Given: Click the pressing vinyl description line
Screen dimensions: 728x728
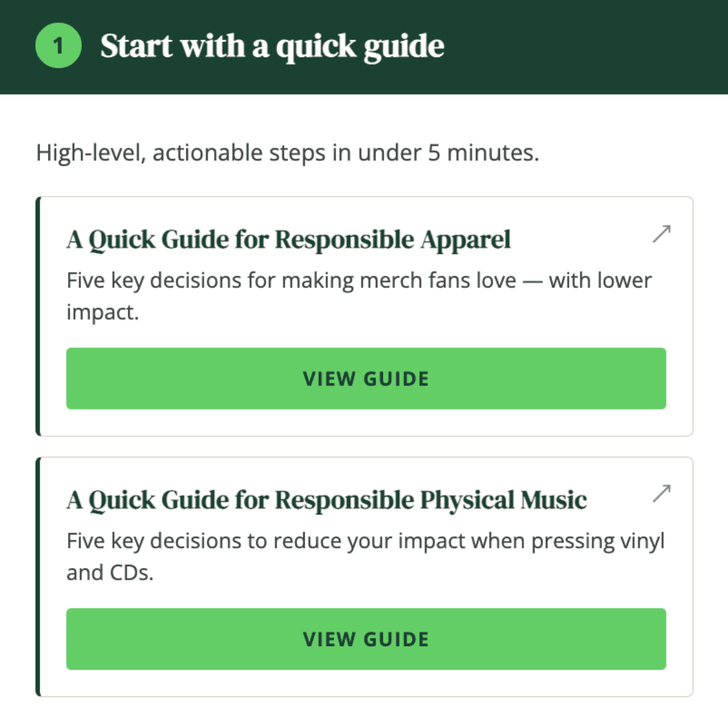Looking at the screenshot, I should [365, 541].
